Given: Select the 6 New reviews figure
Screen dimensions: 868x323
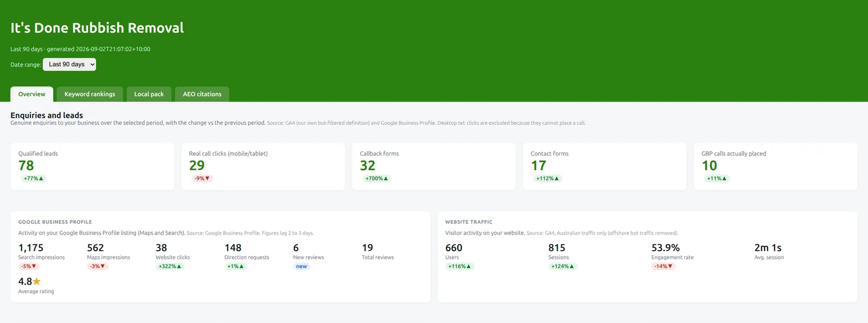Looking at the screenshot, I should click(x=296, y=248).
